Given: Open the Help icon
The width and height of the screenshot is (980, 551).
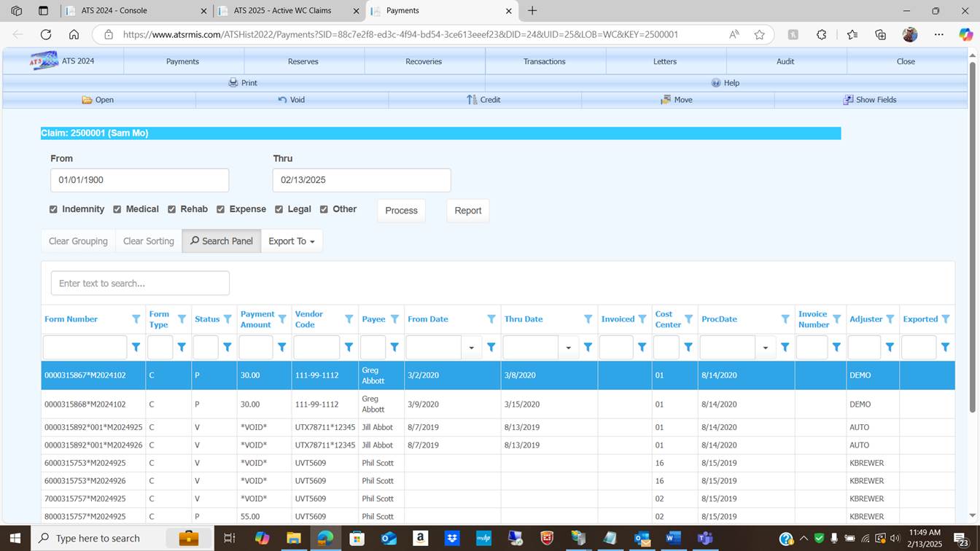Looking at the screenshot, I should (x=716, y=83).
